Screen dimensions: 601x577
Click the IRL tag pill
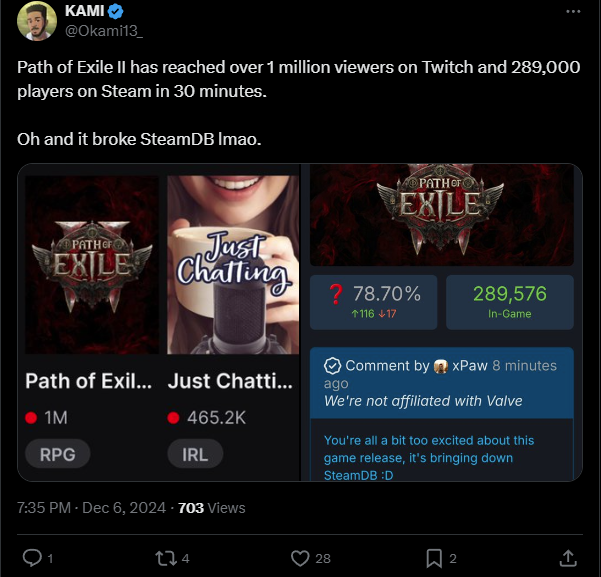tap(195, 453)
